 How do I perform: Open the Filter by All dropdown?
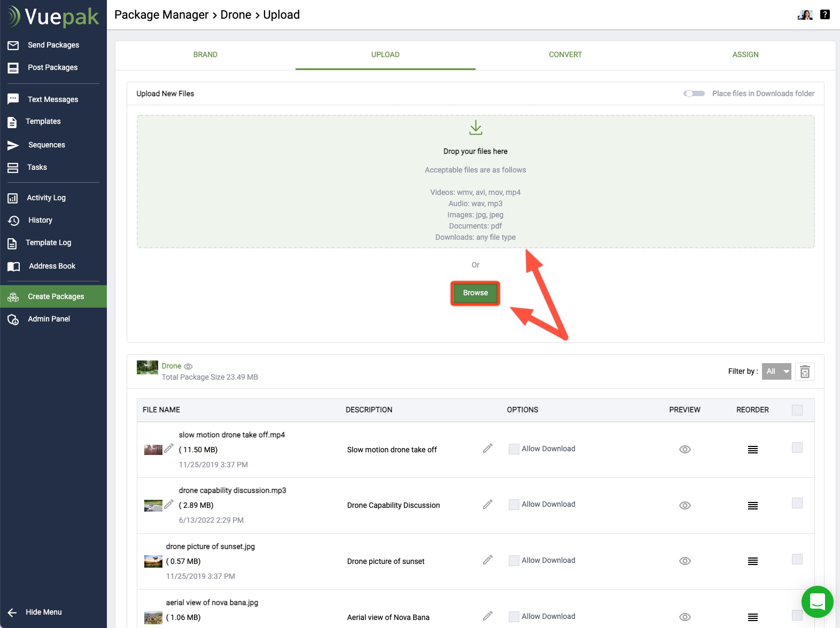point(776,372)
